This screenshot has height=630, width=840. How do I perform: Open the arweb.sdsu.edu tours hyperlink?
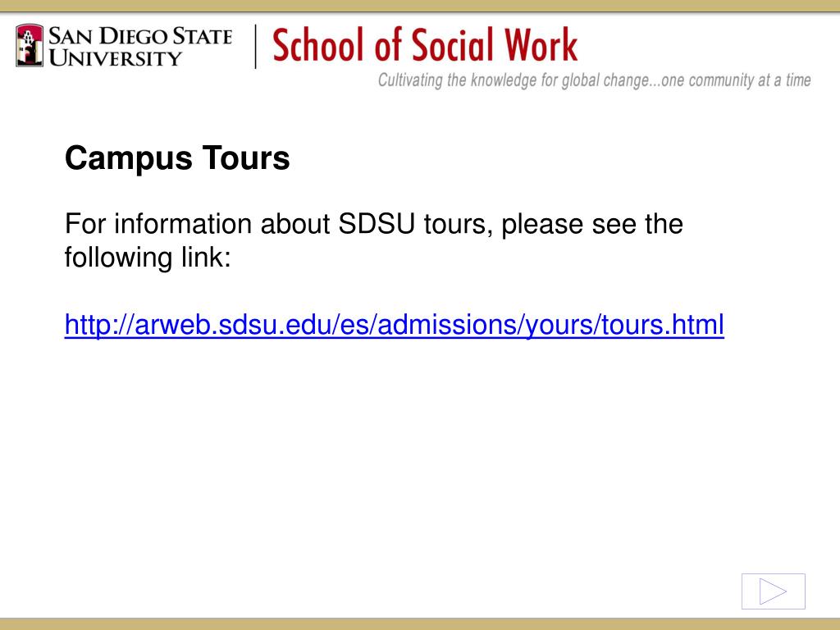click(x=395, y=325)
